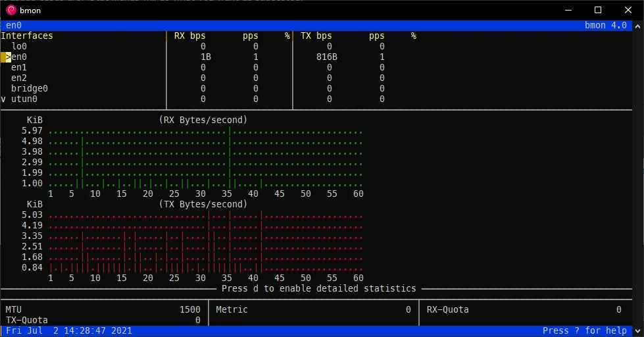Close the bmon window

point(628,10)
